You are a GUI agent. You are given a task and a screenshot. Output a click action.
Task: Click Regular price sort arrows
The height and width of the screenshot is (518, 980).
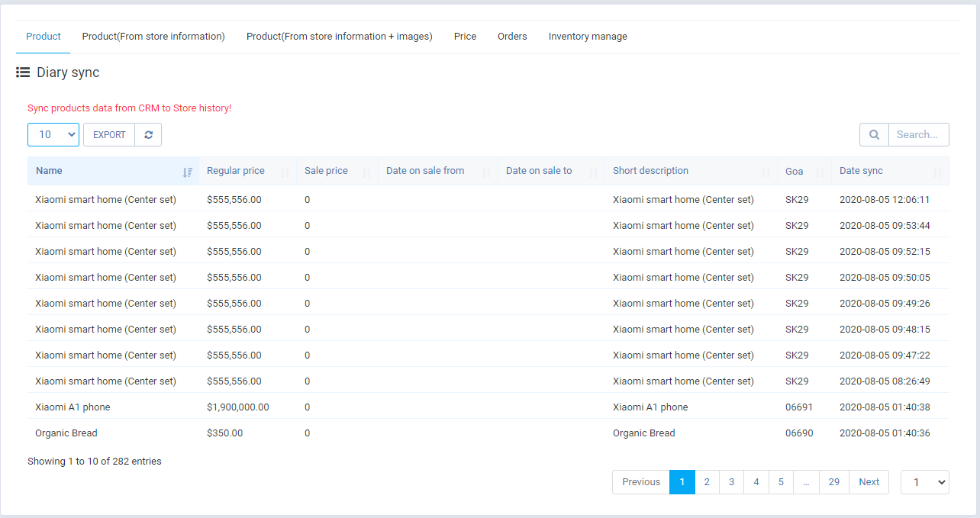coord(285,172)
